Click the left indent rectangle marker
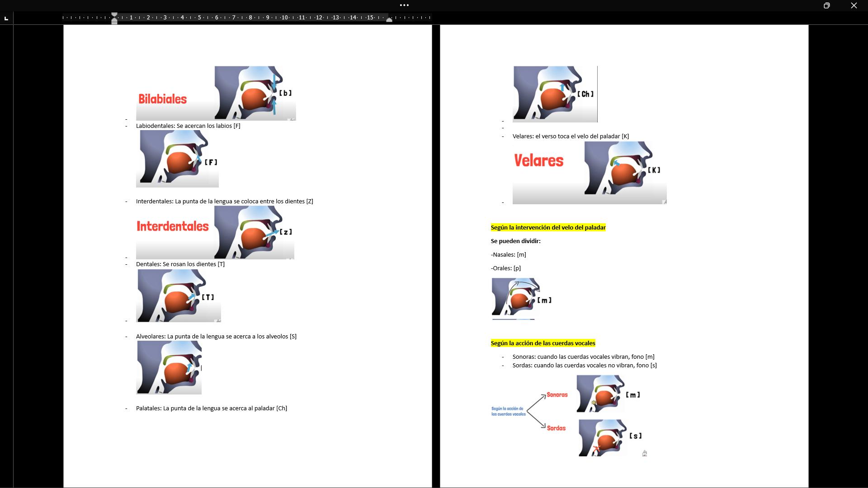This screenshot has height=488, width=868. pyautogui.click(x=114, y=22)
